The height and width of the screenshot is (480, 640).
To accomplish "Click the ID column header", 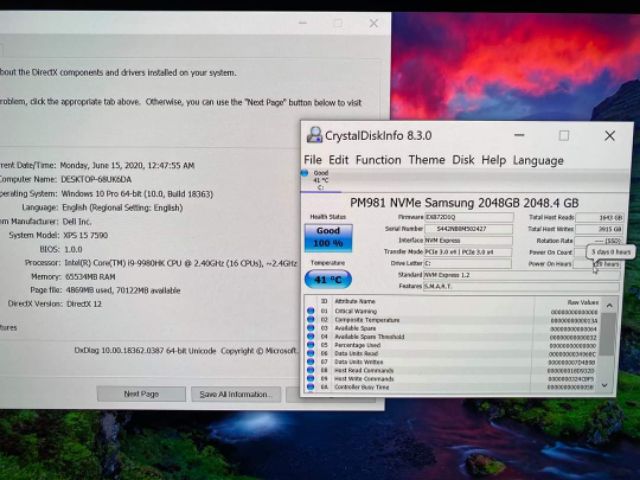I will click(x=324, y=301).
